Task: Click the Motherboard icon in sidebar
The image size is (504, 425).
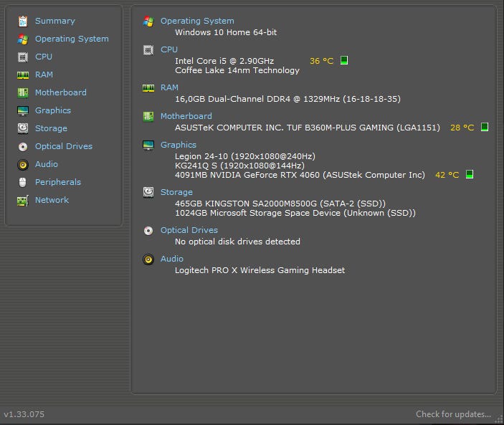Action: 23,93
